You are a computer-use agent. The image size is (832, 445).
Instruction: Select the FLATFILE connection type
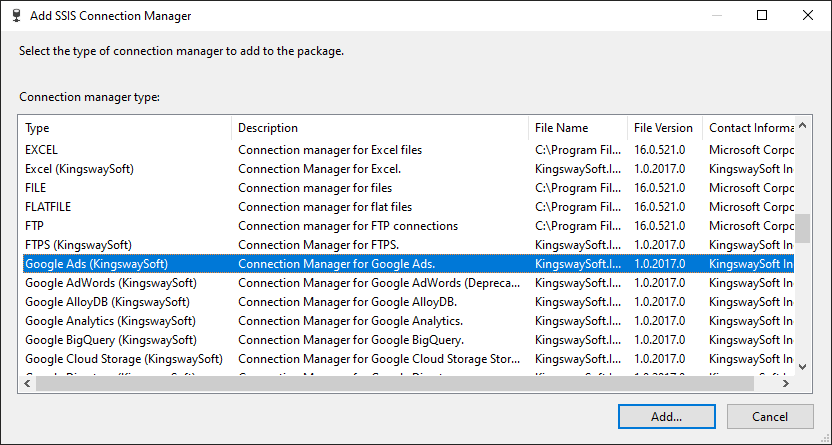409,207
